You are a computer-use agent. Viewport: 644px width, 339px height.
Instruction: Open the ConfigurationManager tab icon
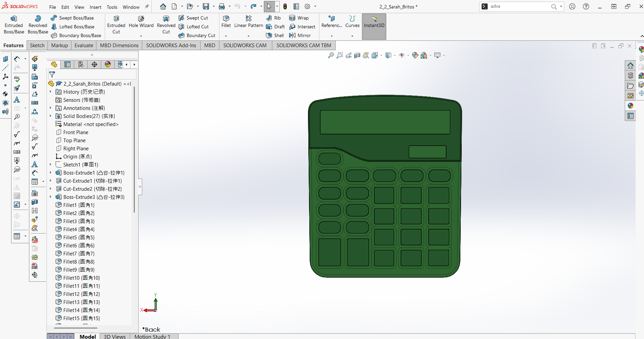tap(81, 64)
